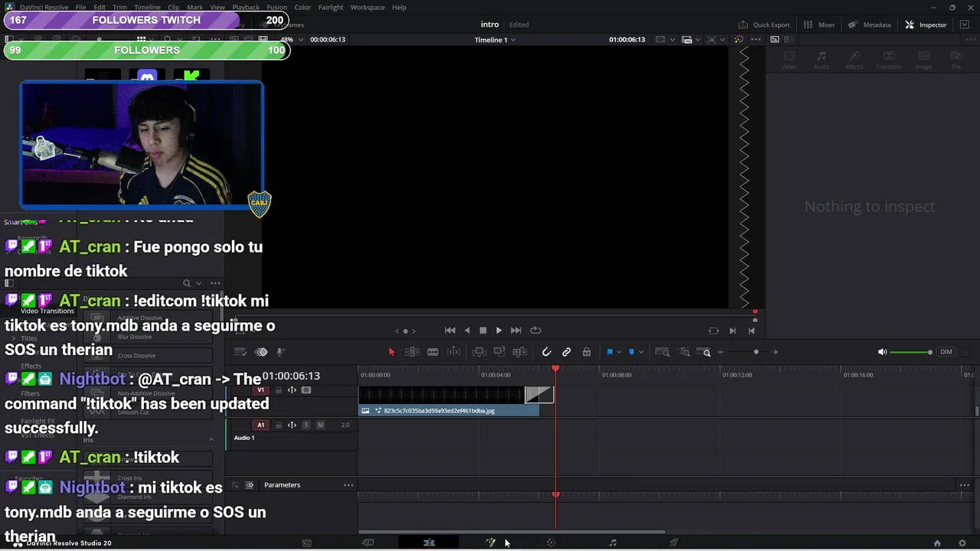The height and width of the screenshot is (551, 980).
Task: Open the Workspace menu
Action: 367,7
